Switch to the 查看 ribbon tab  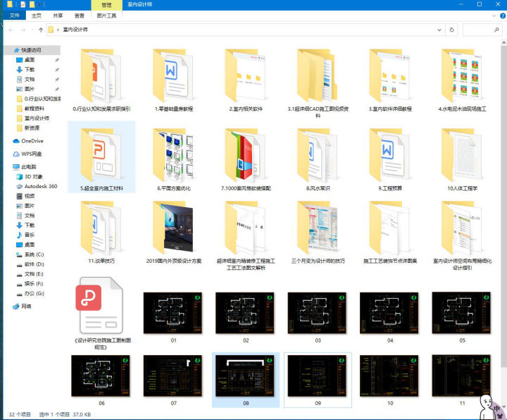point(80,15)
